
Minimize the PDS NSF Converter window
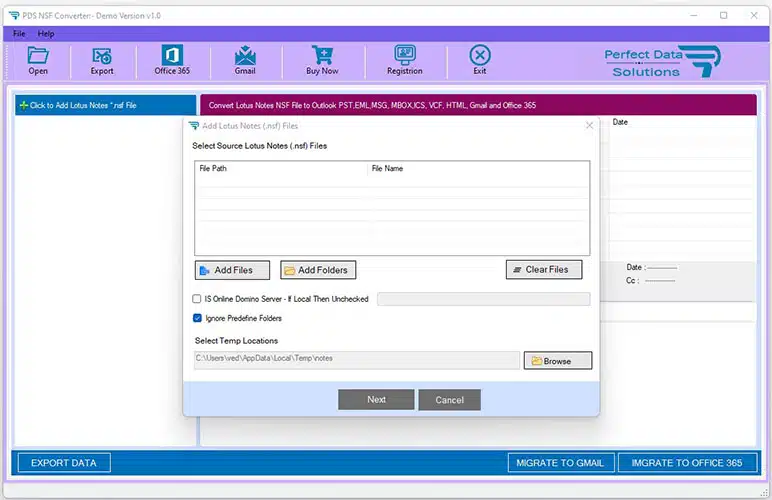[694, 15]
